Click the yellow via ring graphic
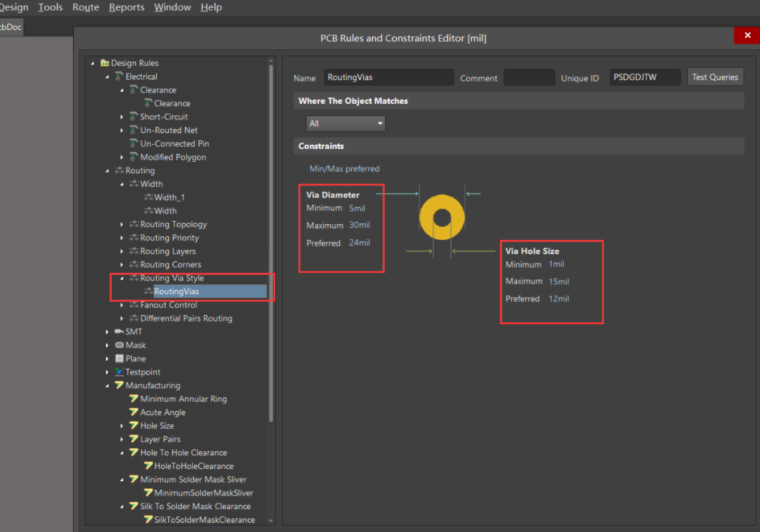 [442, 217]
